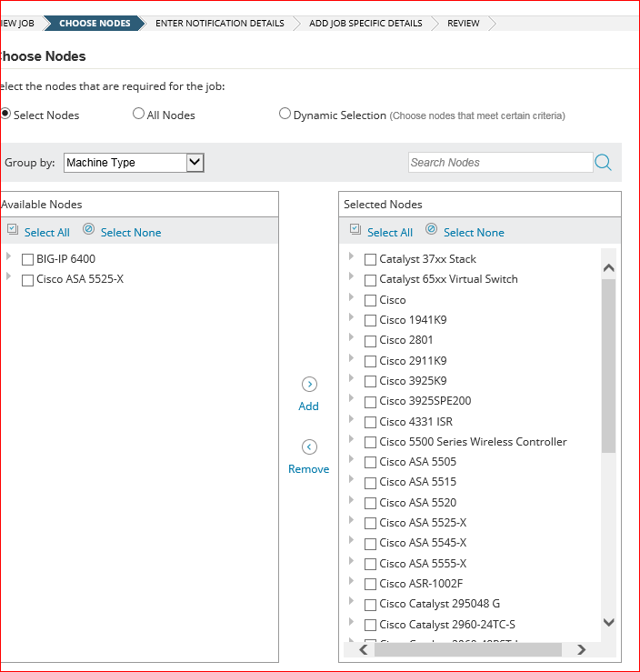Screen dimensions: 640x672
Task: Tick the Cisco 1941K9 checkbox
Action: [x=370, y=321]
